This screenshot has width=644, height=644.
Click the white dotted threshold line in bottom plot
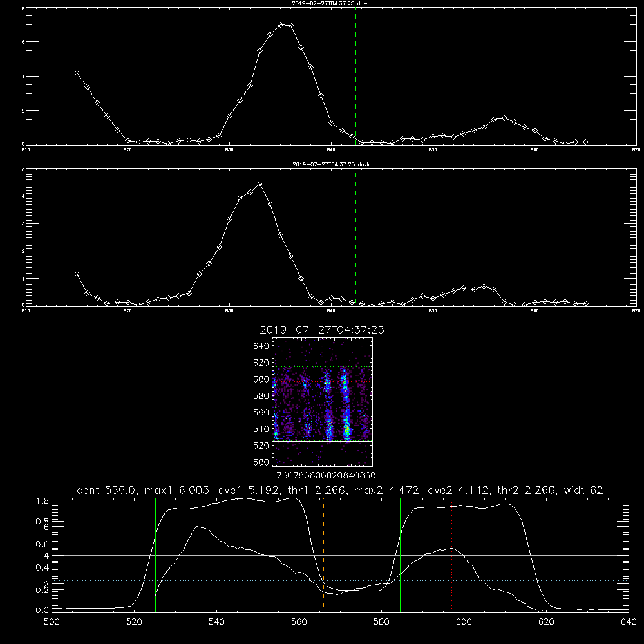[340, 581]
